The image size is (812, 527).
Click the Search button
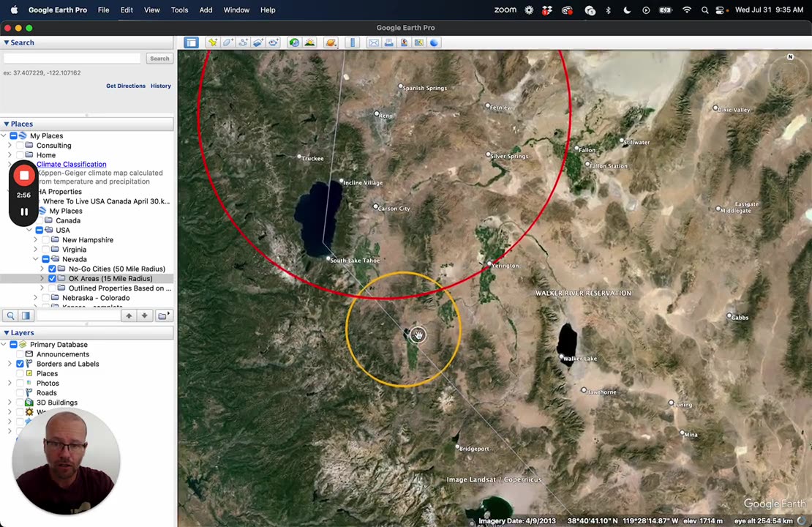pyautogui.click(x=159, y=59)
